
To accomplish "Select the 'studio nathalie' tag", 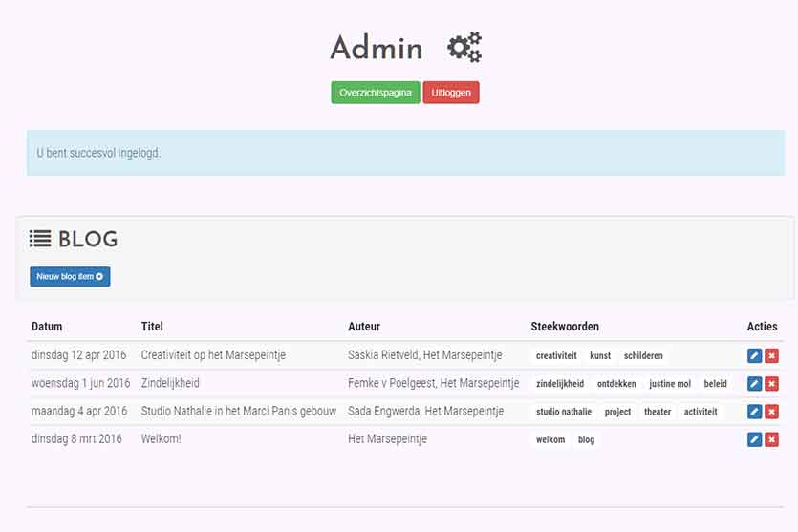I will (564, 412).
